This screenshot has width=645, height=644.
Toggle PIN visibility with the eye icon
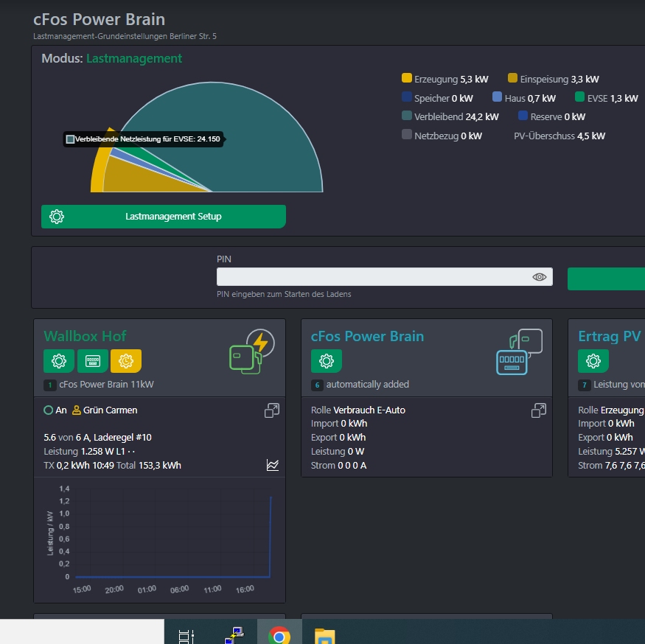point(540,277)
